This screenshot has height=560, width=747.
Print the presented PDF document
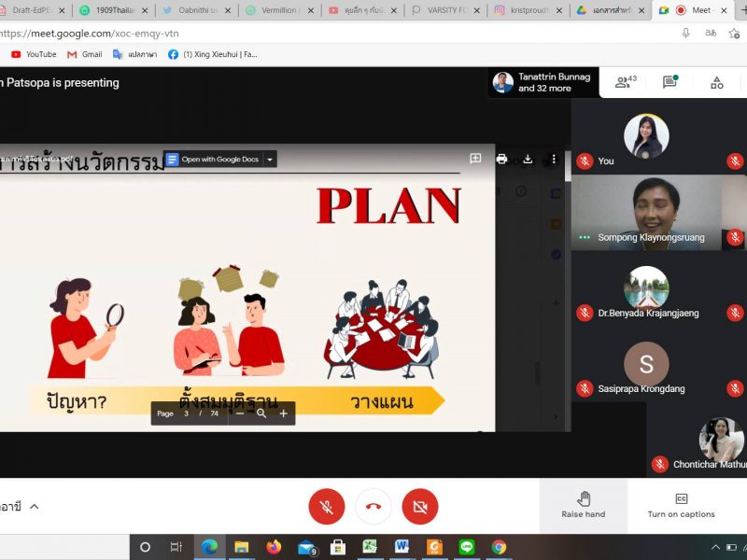coord(501,160)
